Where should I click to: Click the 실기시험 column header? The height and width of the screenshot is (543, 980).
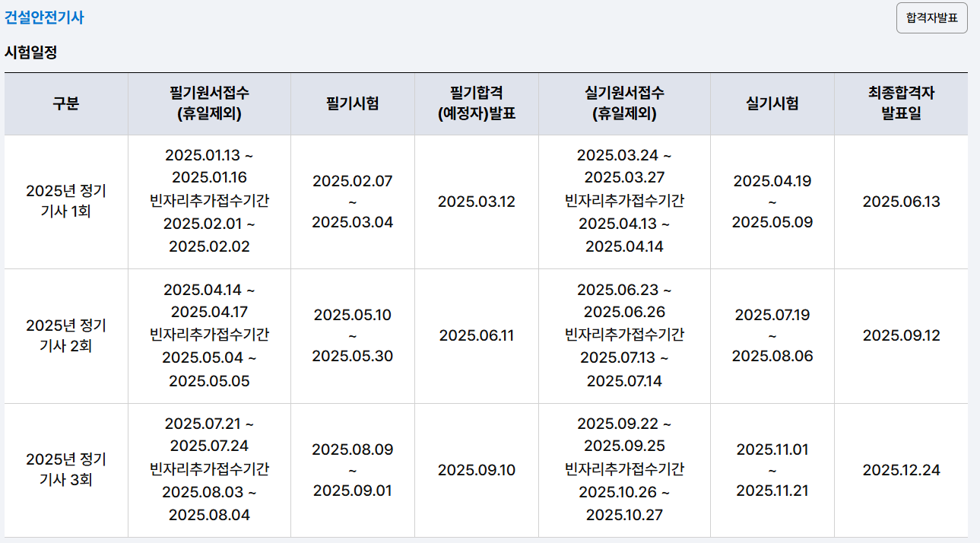772,103
